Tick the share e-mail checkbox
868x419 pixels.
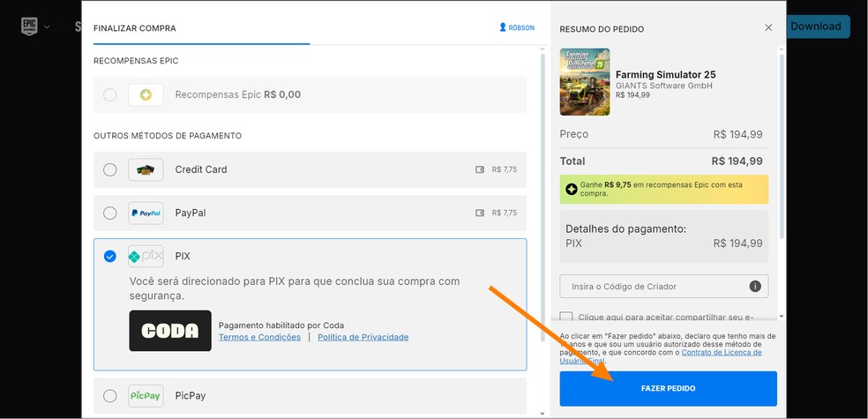click(x=566, y=318)
